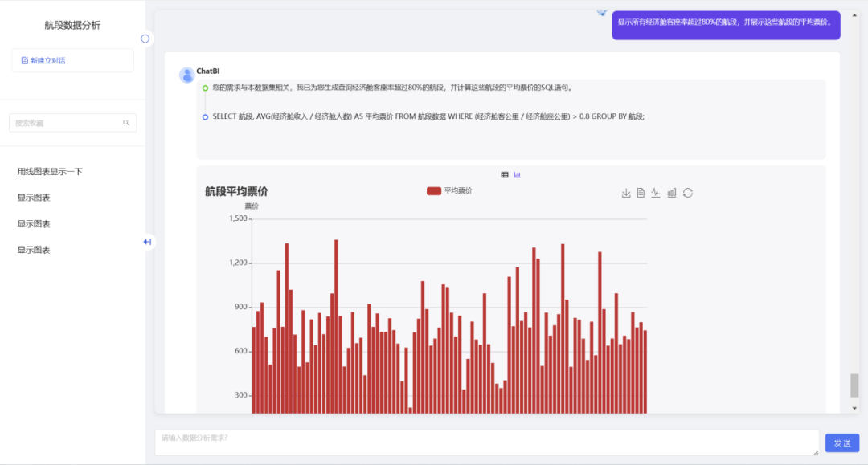Click the circle icon at sidebar top edge
This screenshot has width=868, height=465.
145,39
